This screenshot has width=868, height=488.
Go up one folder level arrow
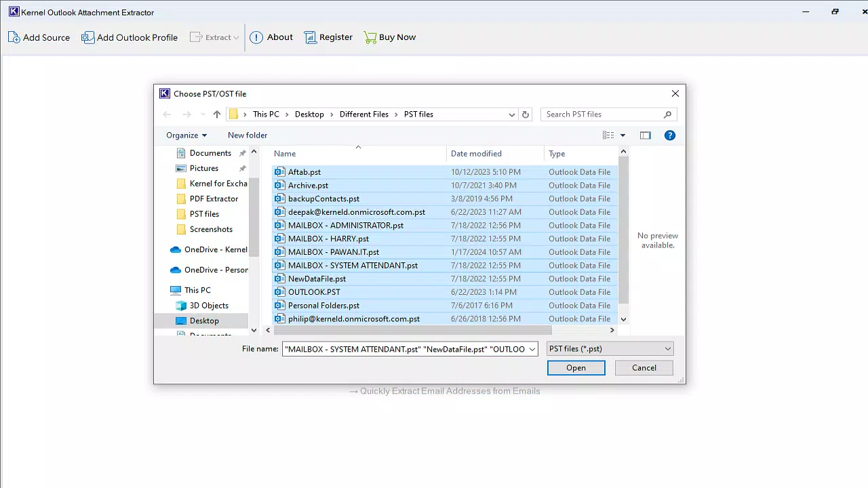pos(217,115)
